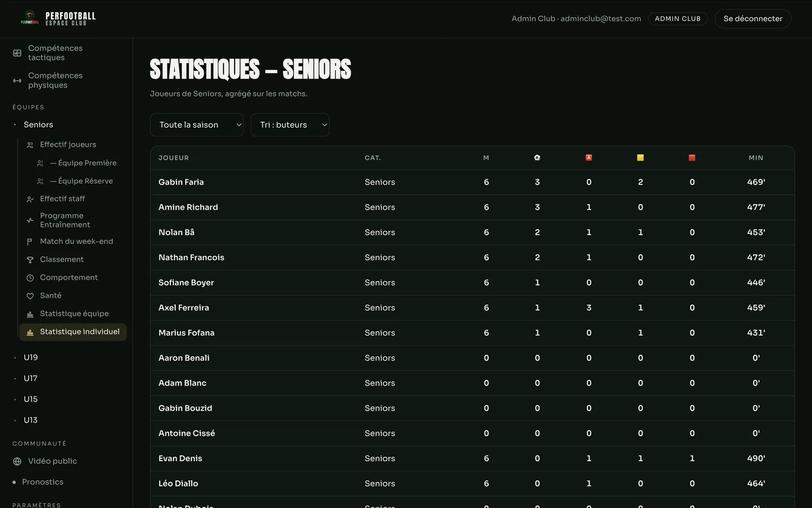812x508 pixels.
Task: Click the Classement trophy icon
Action: [x=30, y=260]
